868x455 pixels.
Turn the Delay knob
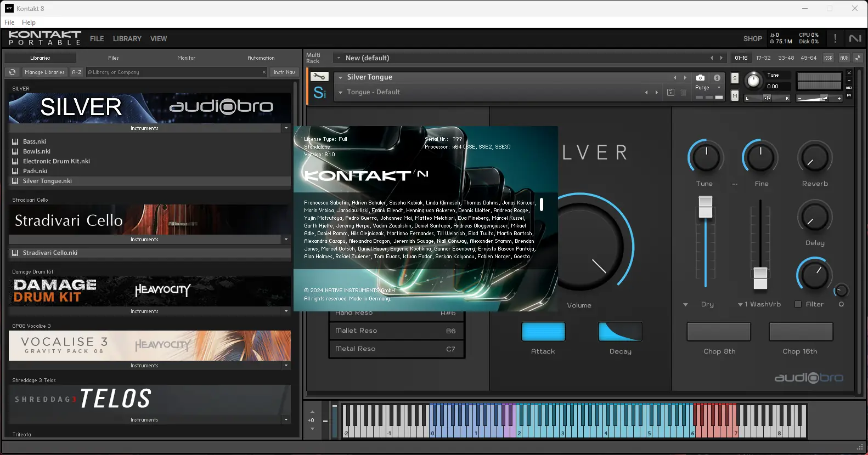(815, 218)
